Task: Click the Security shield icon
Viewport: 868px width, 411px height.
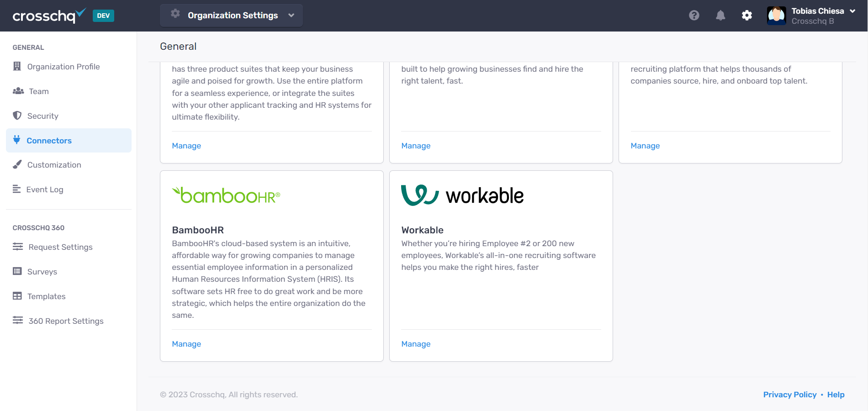Action: pyautogui.click(x=17, y=116)
